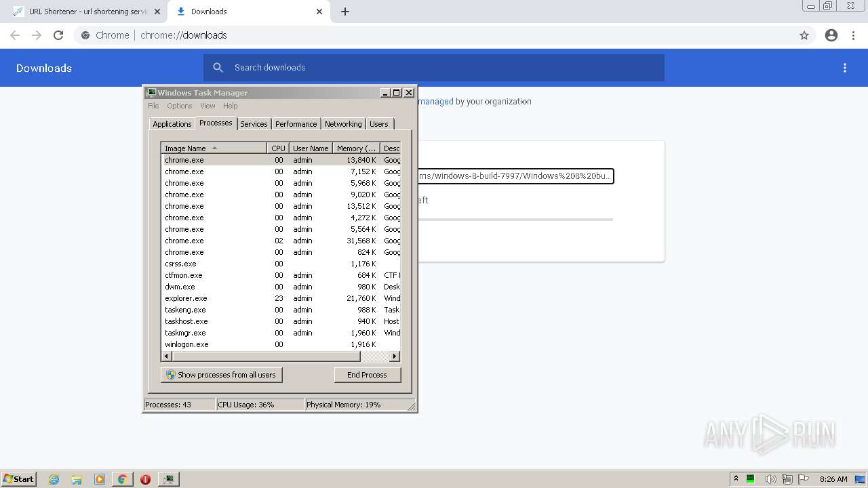
Task: Switch to the Performance tab
Action: (x=296, y=124)
